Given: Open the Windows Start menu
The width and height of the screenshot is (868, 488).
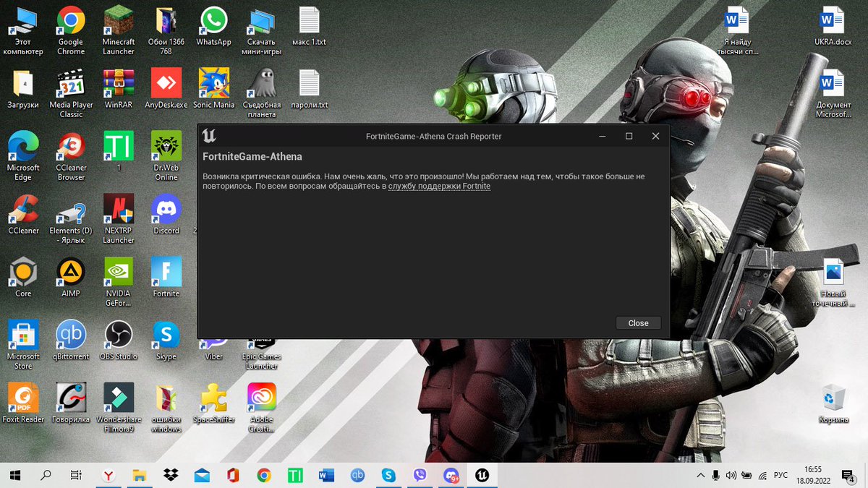Looking at the screenshot, I should click(15, 475).
